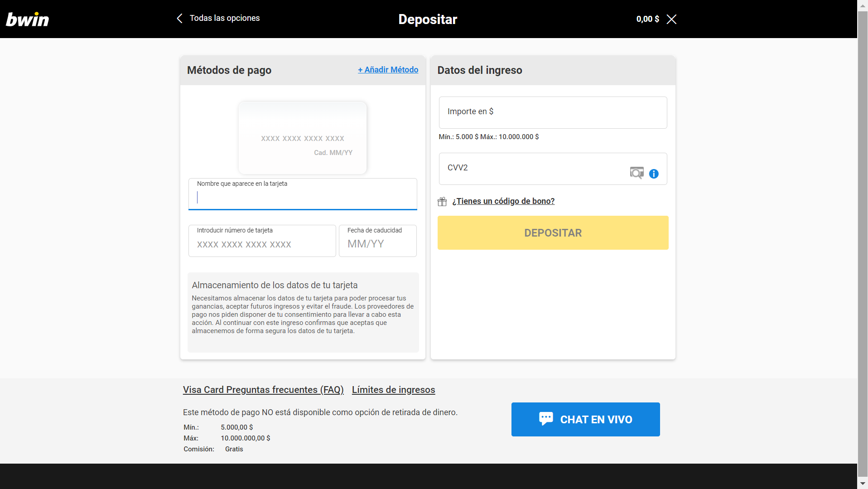868x489 pixels.
Task: Click the Importe en $ field
Action: pos(553,112)
